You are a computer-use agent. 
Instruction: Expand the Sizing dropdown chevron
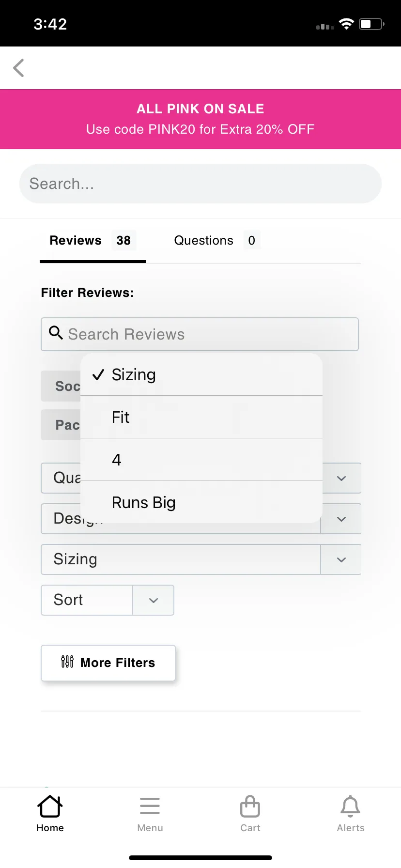pos(341,559)
